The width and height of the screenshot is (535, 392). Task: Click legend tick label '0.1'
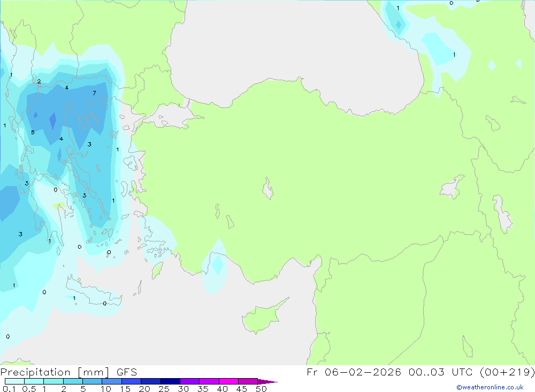click(9, 389)
